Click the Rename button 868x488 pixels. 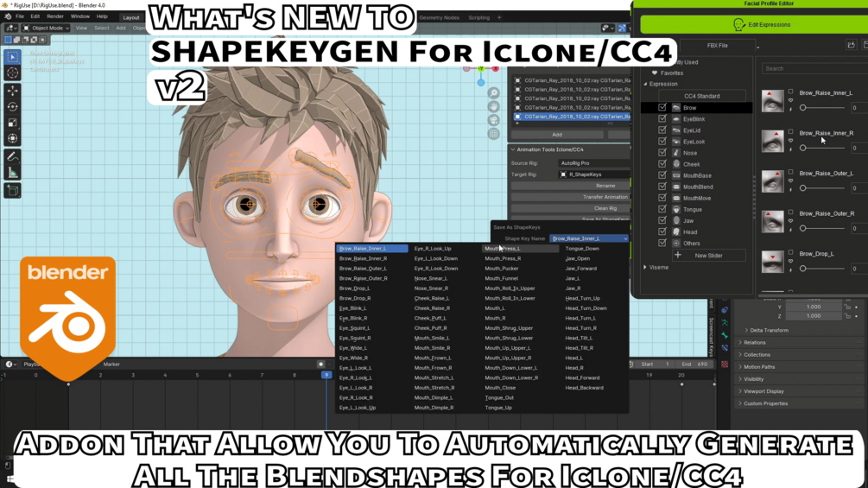pos(570,186)
